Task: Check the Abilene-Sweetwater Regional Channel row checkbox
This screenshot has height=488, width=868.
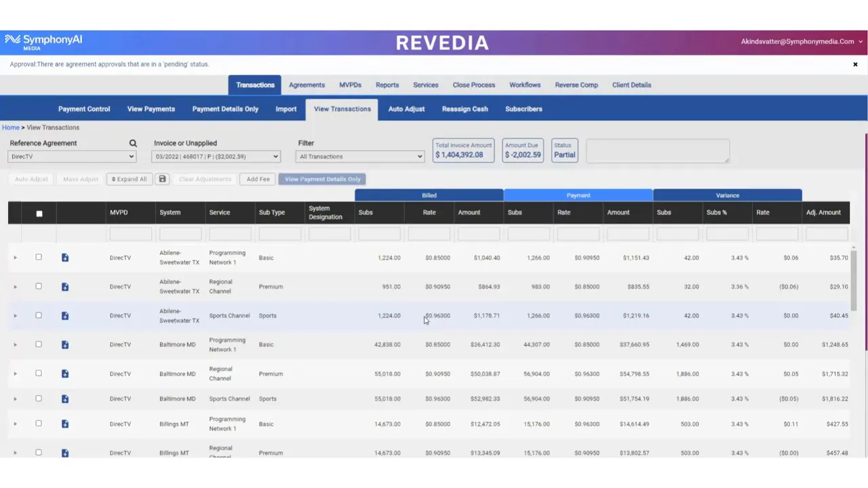Action: point(39,286)
